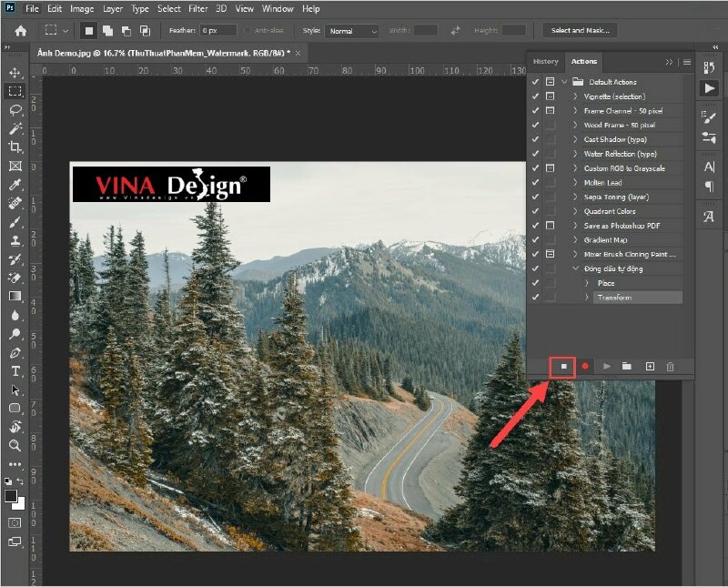Click the Create new set folder icon

[x=627, y=366]
